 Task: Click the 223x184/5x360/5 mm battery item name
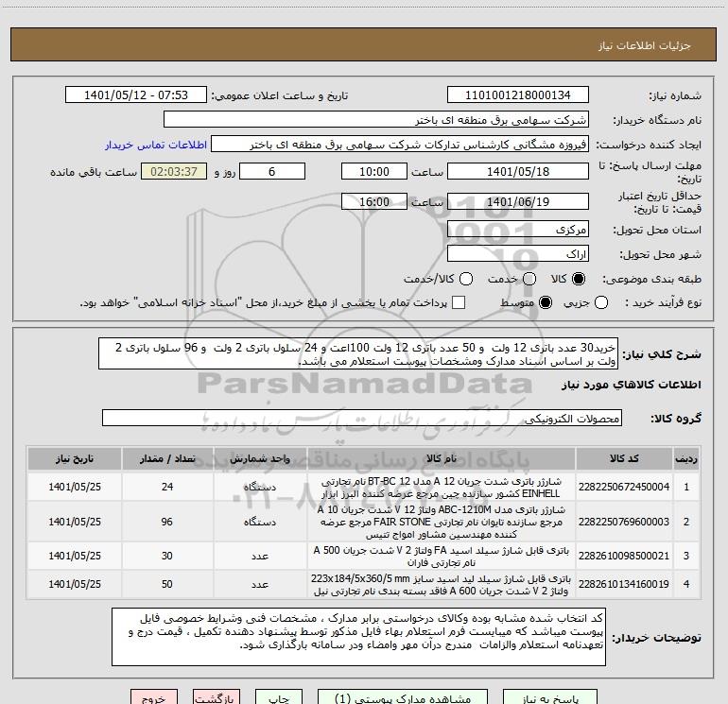point(442,585)
